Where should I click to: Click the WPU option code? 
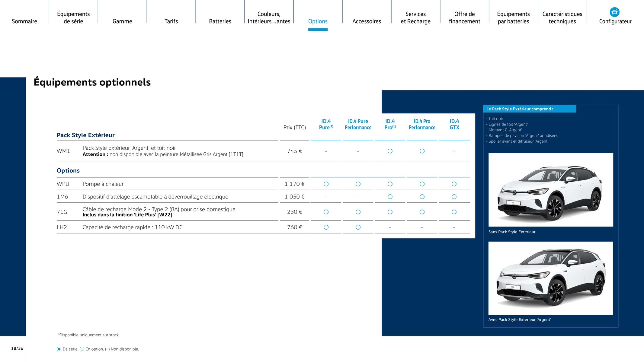pos(63,184)
